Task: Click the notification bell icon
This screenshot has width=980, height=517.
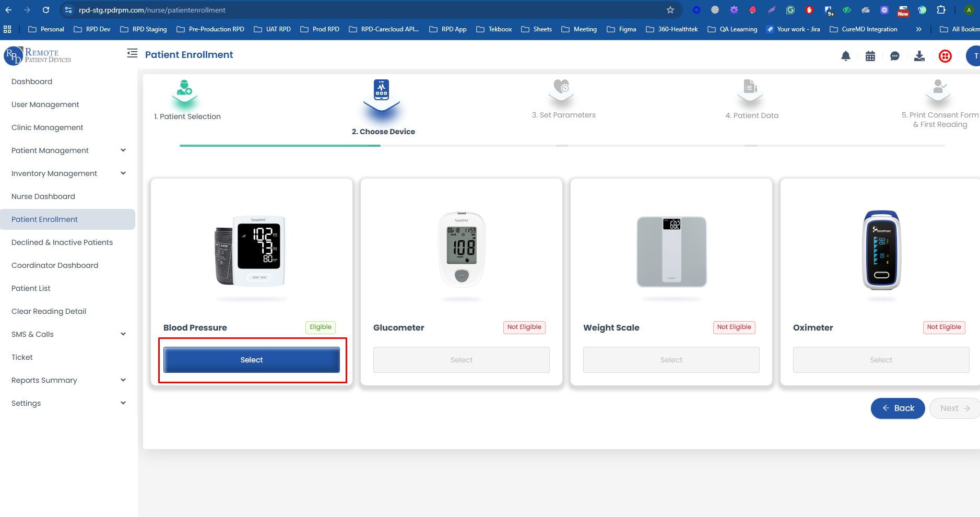Action: [x=846, y=56]
